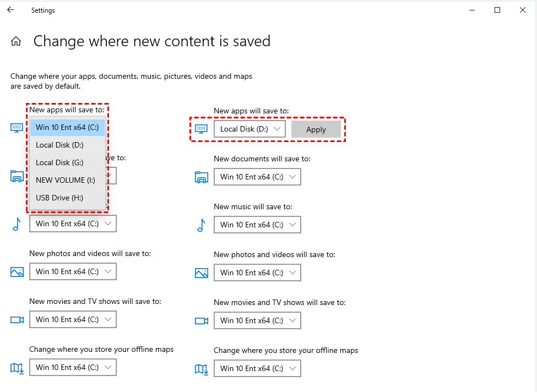This screenshot has width=537, height=392.
Task: Maximize the Settings window
Action: [497, 10]
